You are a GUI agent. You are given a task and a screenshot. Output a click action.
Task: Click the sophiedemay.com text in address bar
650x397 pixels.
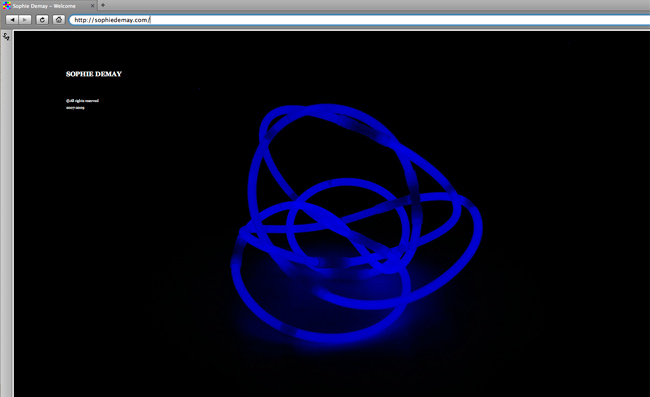click(121, 20)
